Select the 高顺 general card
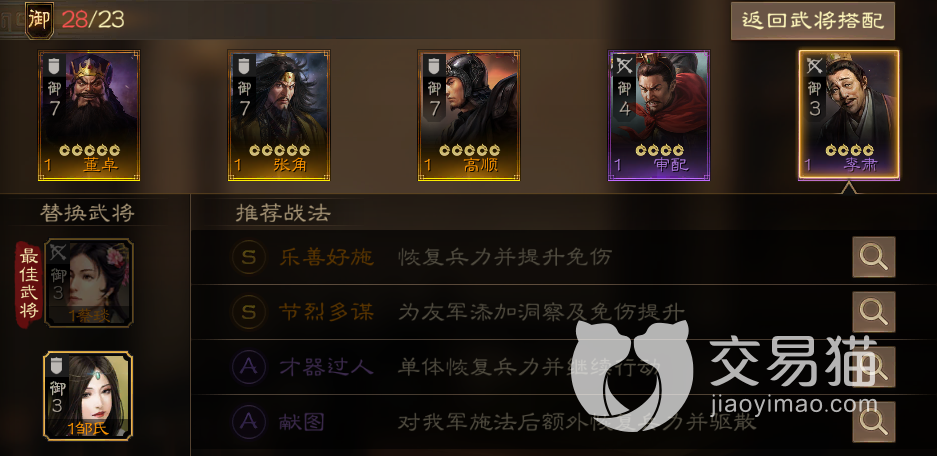The image size is (937, 456). click(x=468, y=115)
